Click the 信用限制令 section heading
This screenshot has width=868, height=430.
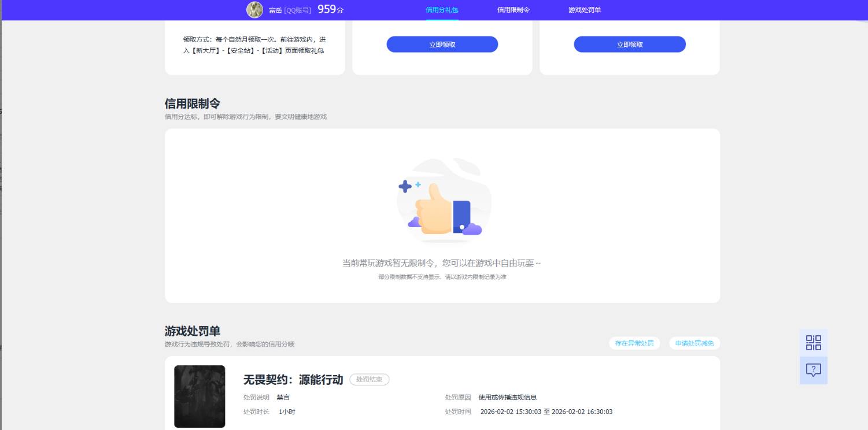coord(193,103)
